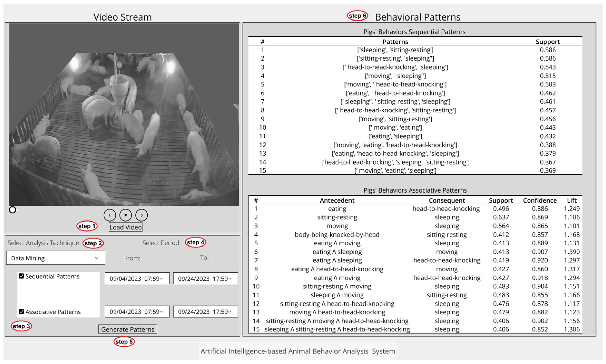Click the pig pen video frame
Image resolution: width=606 pixels, height=364 pixels.
tap(124, 114)
